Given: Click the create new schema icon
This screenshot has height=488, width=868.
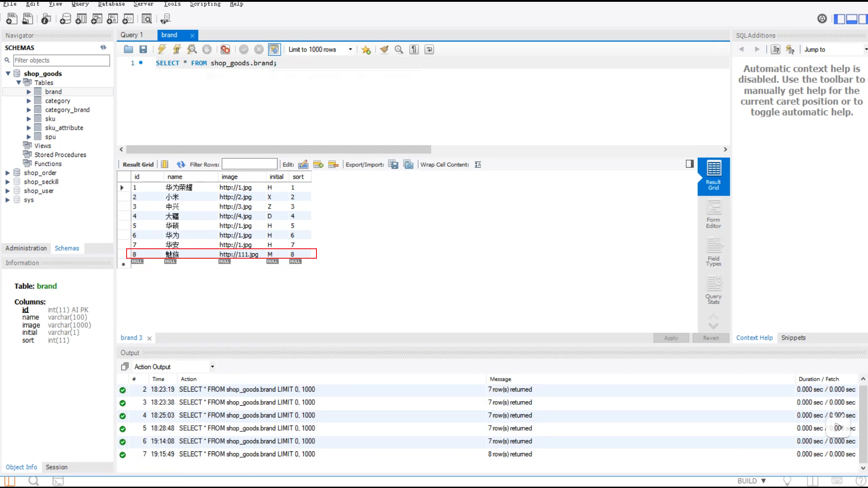Looking at the screenshot, I should coord(66,19).
